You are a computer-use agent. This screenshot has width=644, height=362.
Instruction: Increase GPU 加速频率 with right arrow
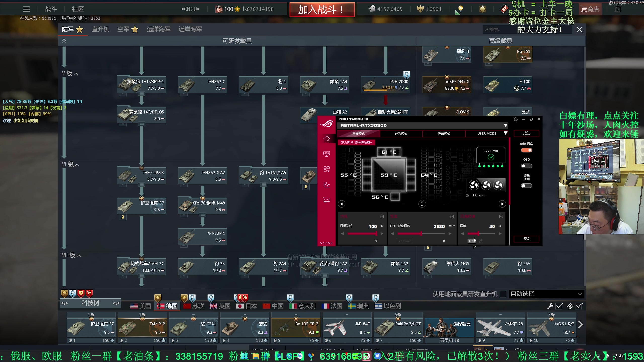(450, 234)
